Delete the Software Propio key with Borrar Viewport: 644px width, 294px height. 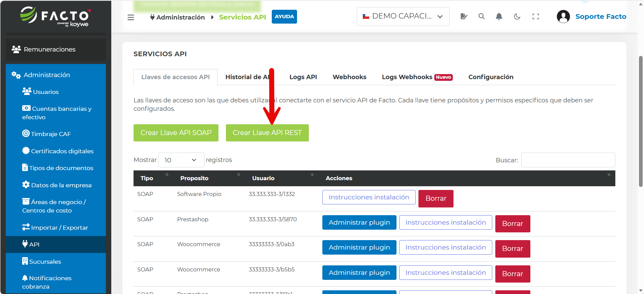coord(436,198)
